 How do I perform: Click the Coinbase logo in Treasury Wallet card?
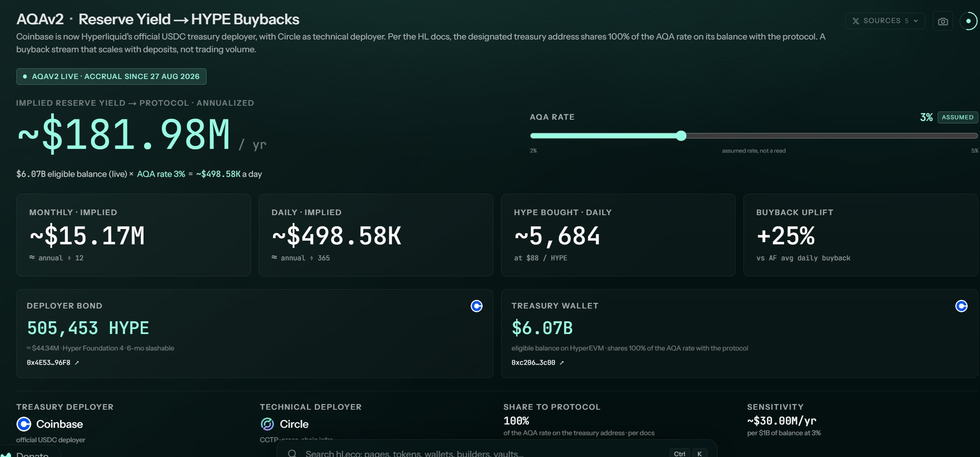tap(961, 306)
